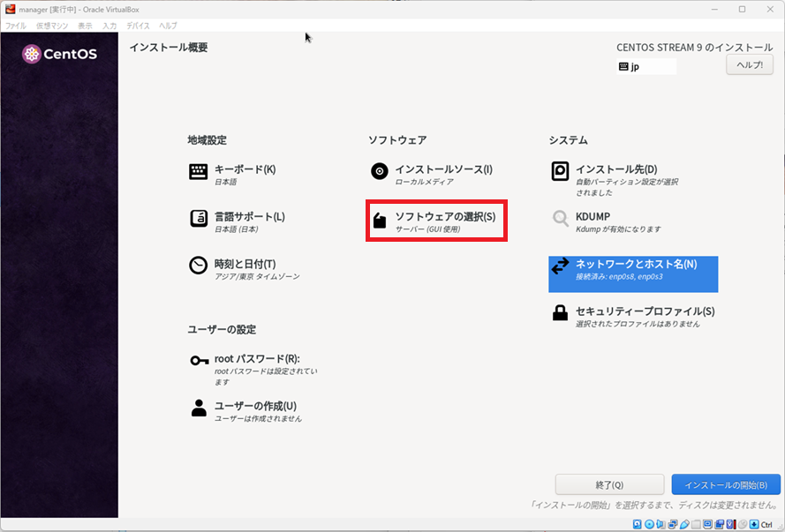Click ユーザーは作成されません text
The width and height of the screenshot is (785, 532).
click(x=259, y=418)
